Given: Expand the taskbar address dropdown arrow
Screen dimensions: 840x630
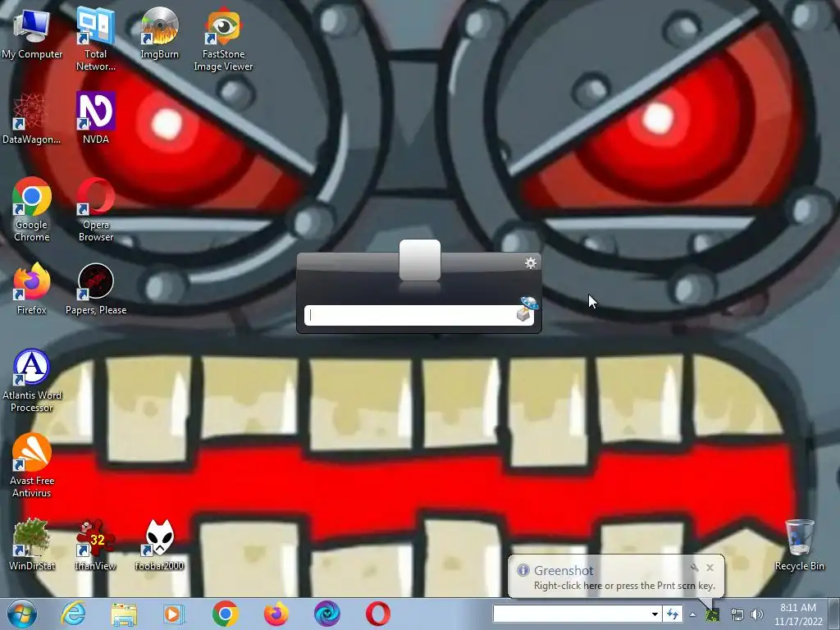Looking at the screenshot, I should [655, 614].
